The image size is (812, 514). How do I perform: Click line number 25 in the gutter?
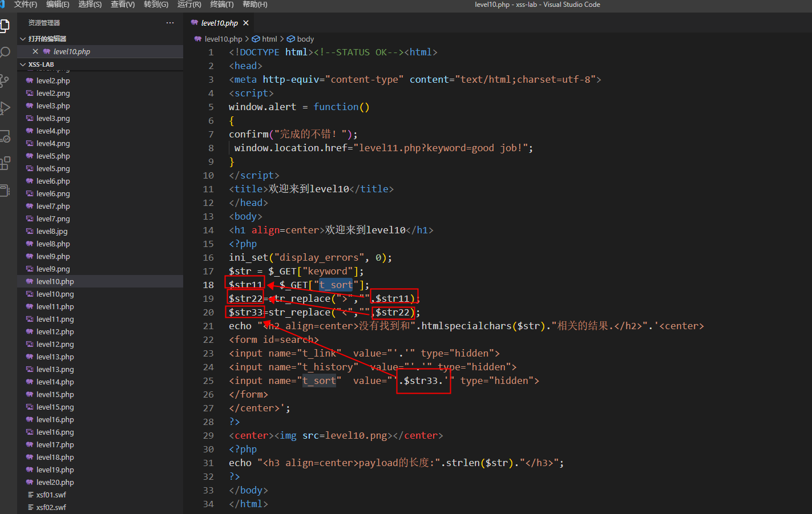pos(208,381)
